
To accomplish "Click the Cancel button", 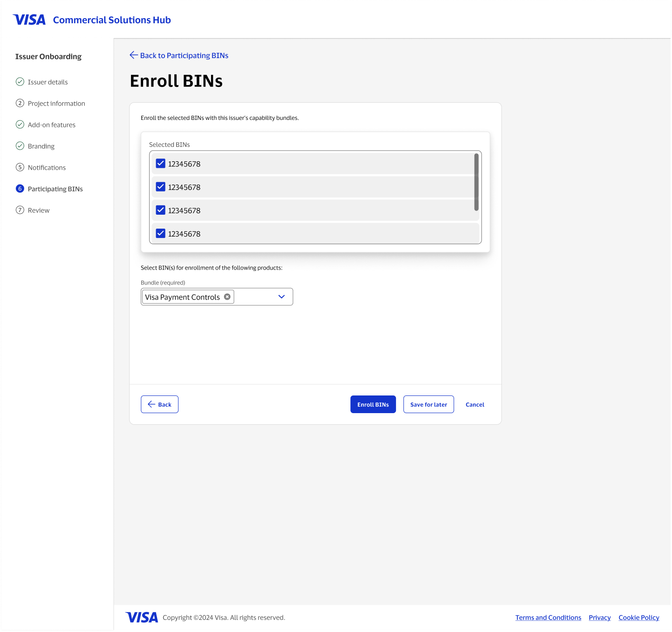I will point(475,405).
